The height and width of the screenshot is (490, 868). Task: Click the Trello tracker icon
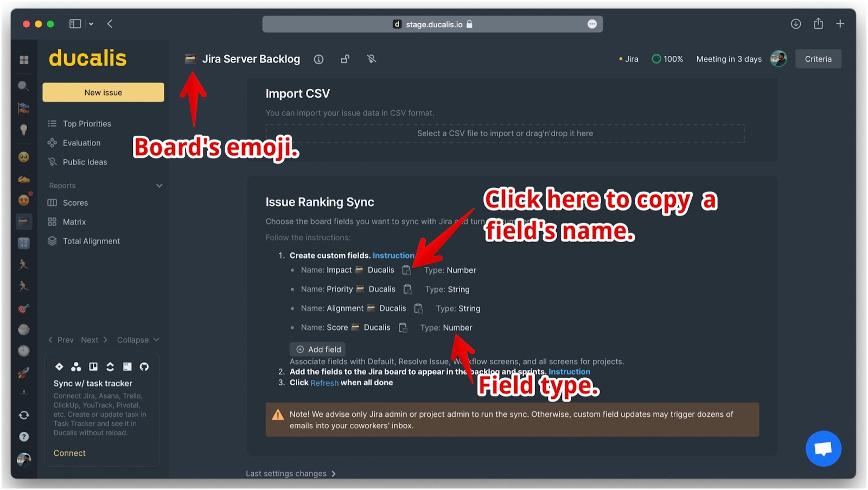click(x=93, y=366)
